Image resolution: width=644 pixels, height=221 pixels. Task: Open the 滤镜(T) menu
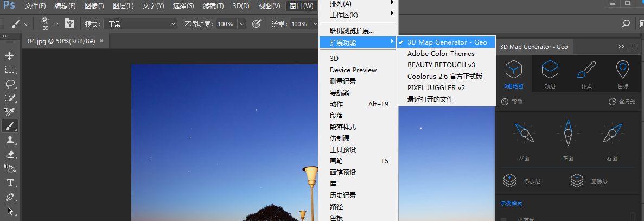point(213,6)
